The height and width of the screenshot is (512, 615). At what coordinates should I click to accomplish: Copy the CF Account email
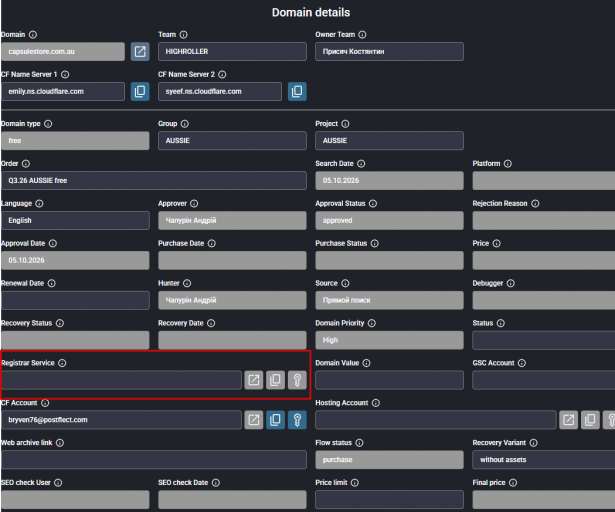point(275,420)
